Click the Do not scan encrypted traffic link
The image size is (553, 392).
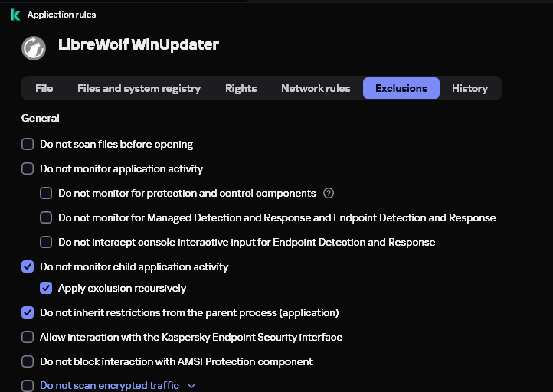[110, 385]
